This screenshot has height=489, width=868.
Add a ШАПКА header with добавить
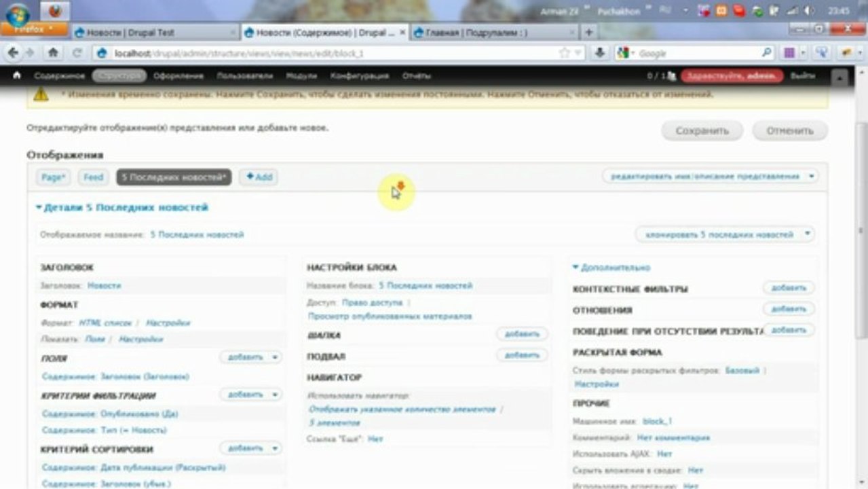tap(522, 334)
